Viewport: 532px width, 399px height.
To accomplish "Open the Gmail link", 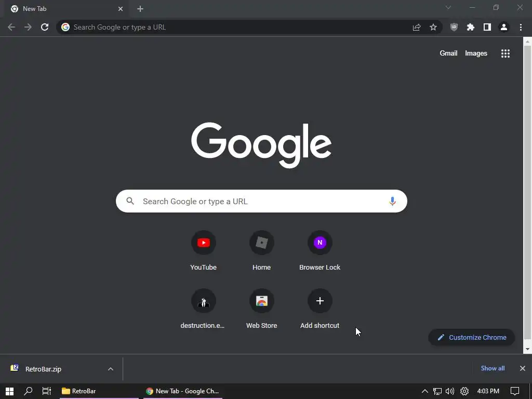I will tap(448, 54).
